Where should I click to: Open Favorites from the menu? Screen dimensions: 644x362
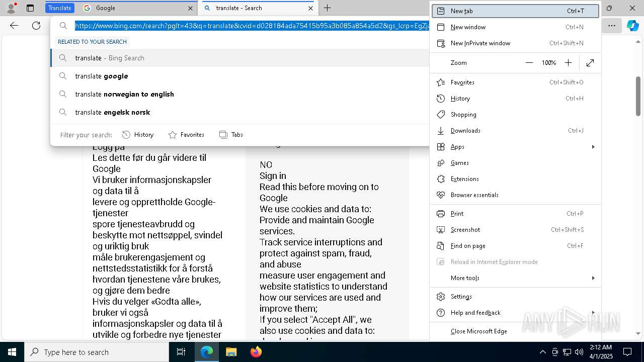click(x=516, y=82)
